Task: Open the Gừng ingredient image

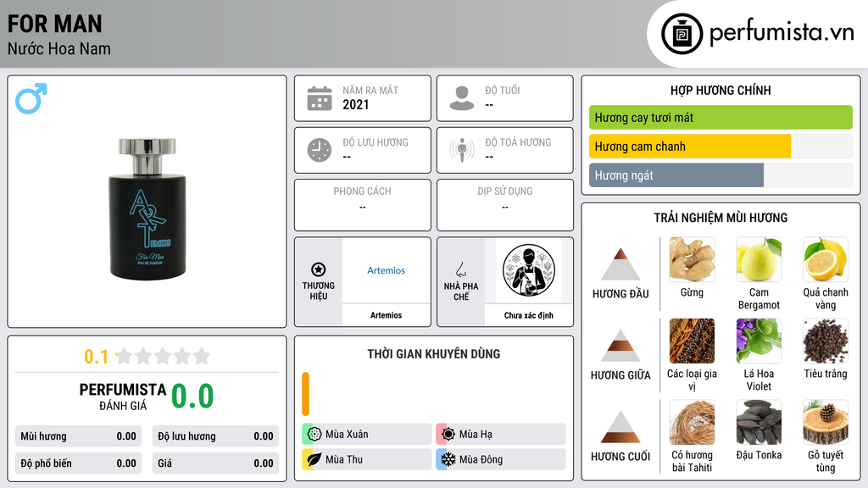Action: 692,259
